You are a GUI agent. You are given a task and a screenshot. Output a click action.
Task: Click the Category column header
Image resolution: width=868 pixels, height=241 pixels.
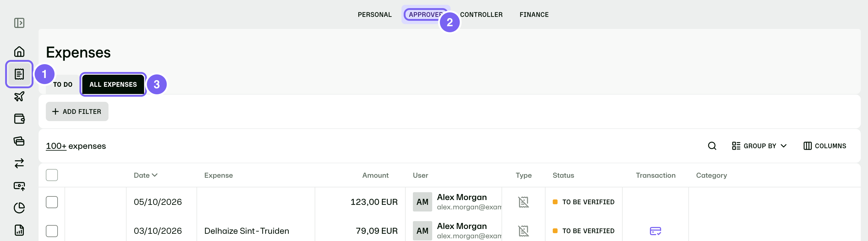click(x=711, y=175)
